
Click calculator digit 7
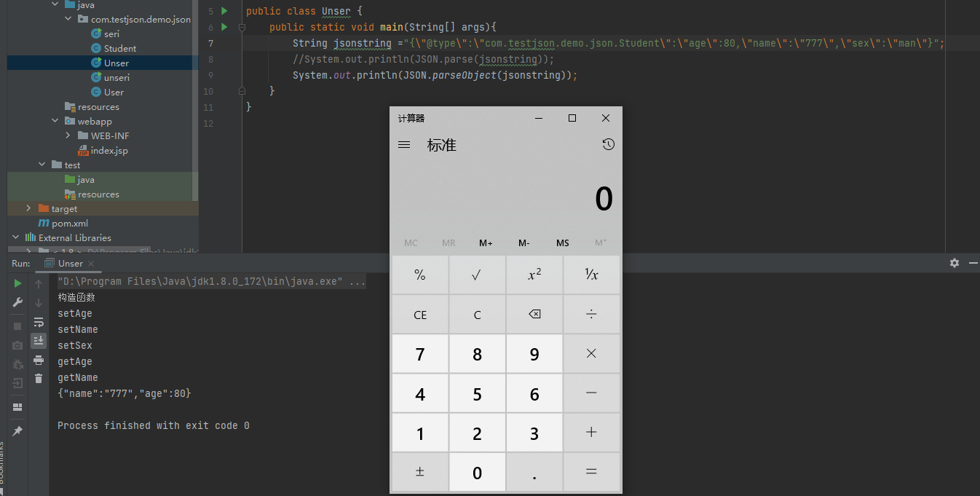click(x=420, y=353)
